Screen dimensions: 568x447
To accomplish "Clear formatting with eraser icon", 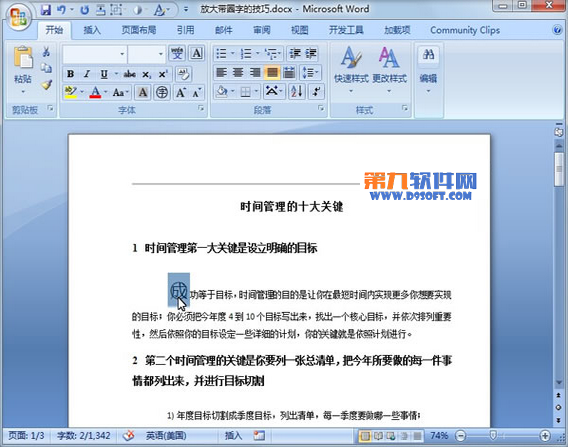I will [183, 74].
